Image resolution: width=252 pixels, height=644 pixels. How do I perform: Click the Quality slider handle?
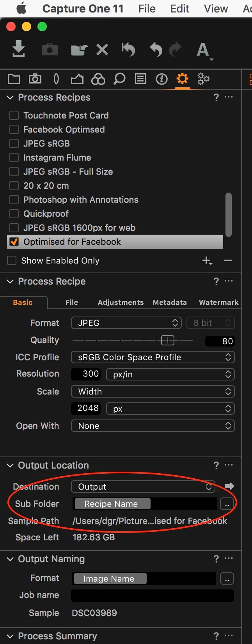click(x=168, y=340)
